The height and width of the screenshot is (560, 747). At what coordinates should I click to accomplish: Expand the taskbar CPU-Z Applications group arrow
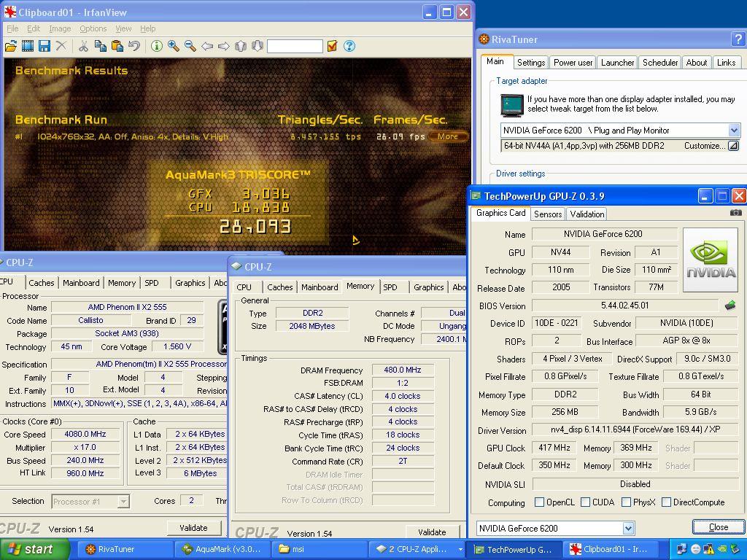click(x=460, y=550)
